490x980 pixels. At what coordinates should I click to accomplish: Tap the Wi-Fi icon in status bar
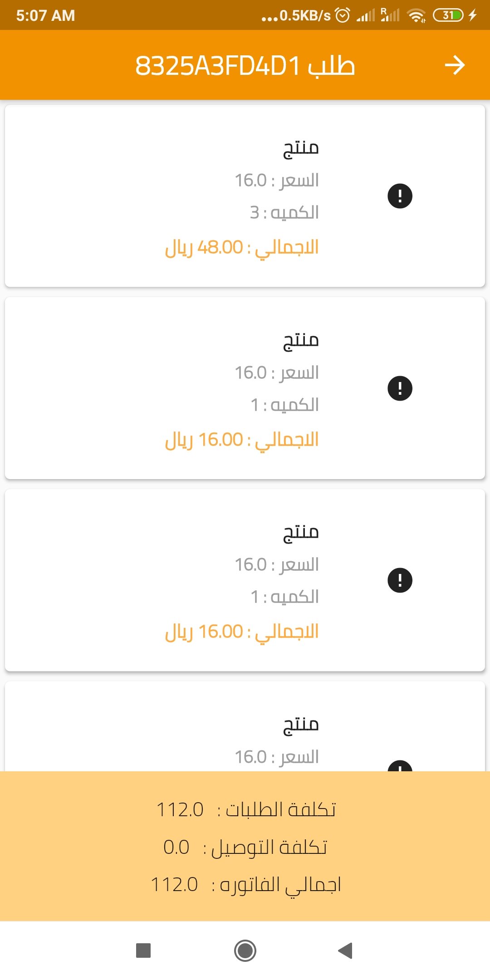(x=416, y=15)
